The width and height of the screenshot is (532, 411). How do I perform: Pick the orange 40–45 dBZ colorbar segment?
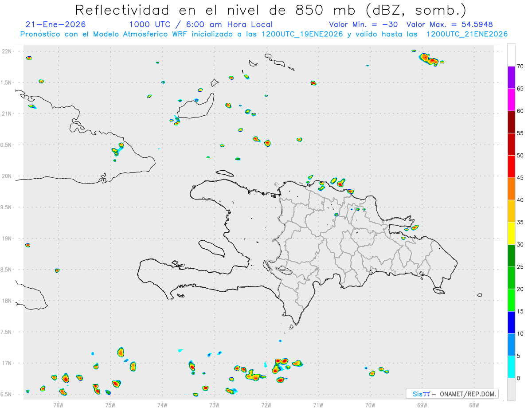pyautogui.click(x=511, y=189)
